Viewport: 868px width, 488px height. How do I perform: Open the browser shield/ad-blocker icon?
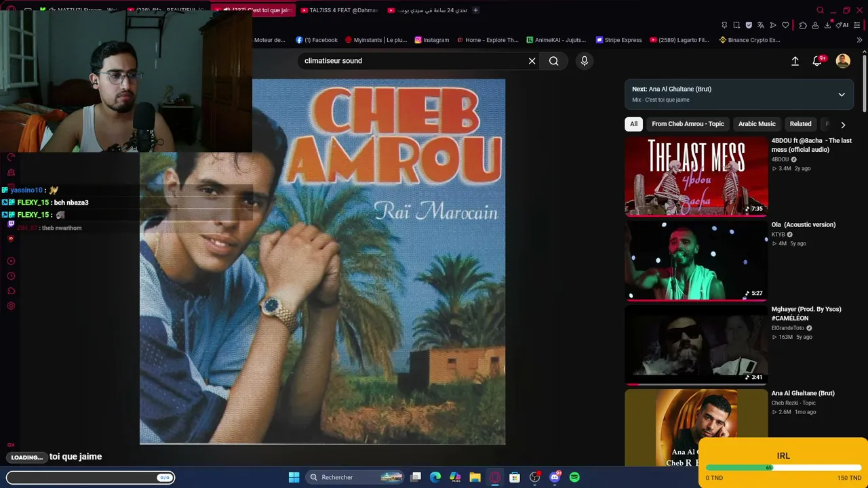749,25
